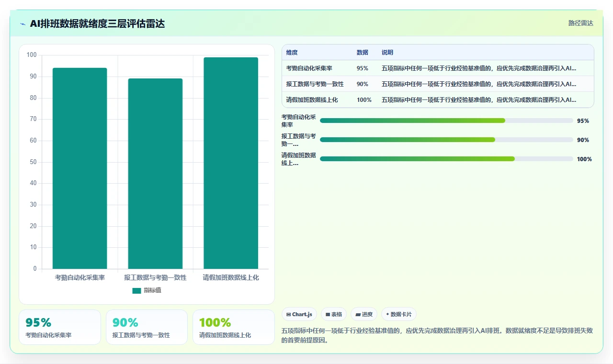Click the 95% value in table
613x364 pixels.
point(363,68)
